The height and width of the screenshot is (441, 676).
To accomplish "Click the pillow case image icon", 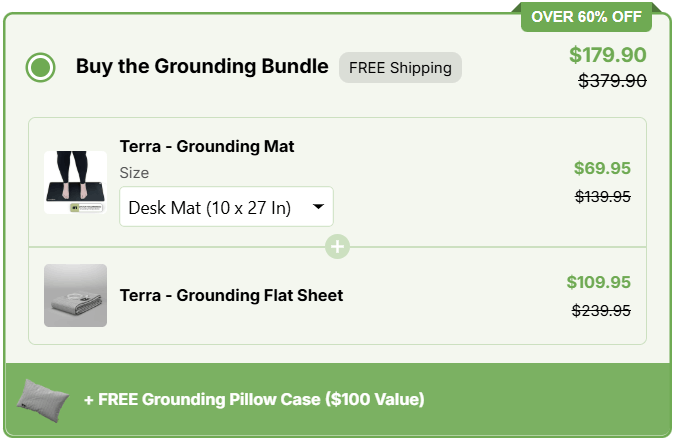I will pyautogui.click(x=44, y=399).
